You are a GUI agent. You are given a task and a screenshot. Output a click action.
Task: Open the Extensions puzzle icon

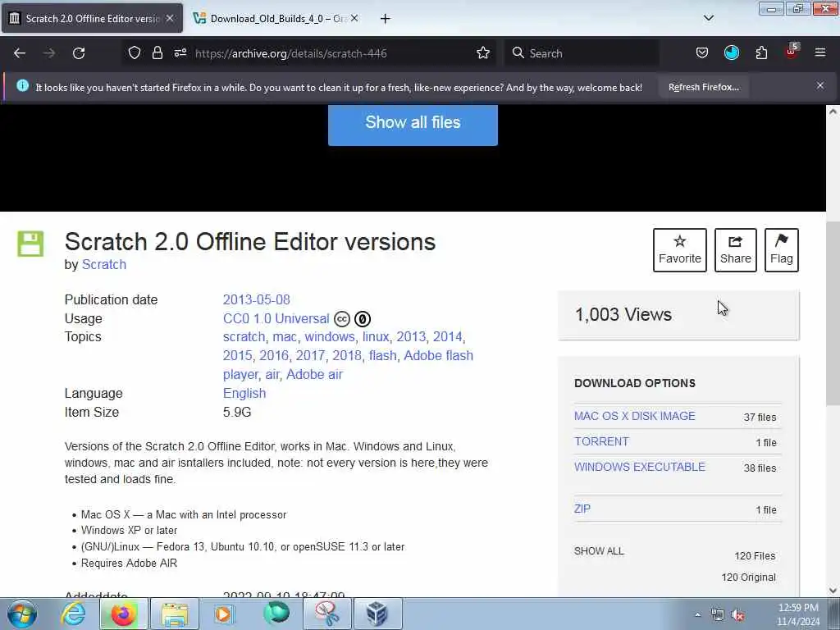(x=761, y=52)
